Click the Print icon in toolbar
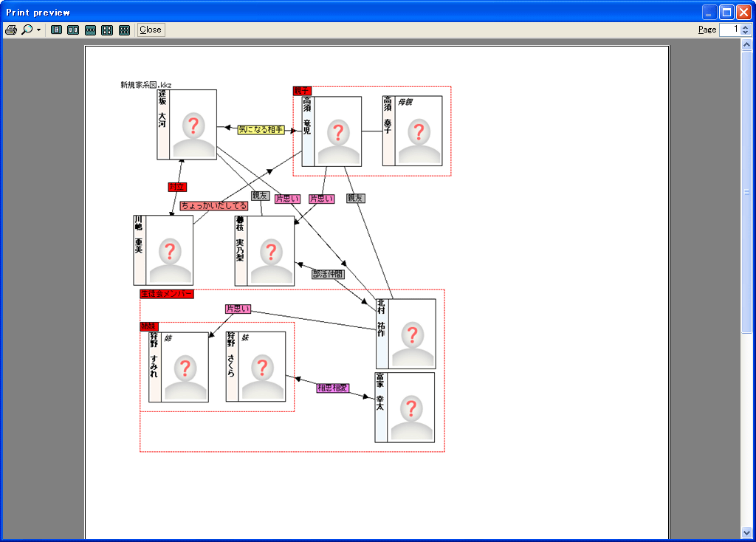Screen dimensions: 756x542 (11, 30)
